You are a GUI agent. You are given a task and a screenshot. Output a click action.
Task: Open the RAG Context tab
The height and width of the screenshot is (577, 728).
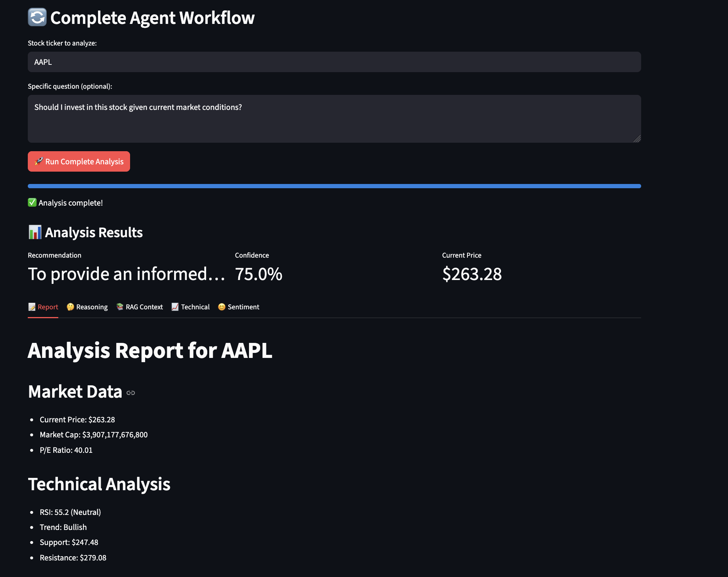[139, 307]
